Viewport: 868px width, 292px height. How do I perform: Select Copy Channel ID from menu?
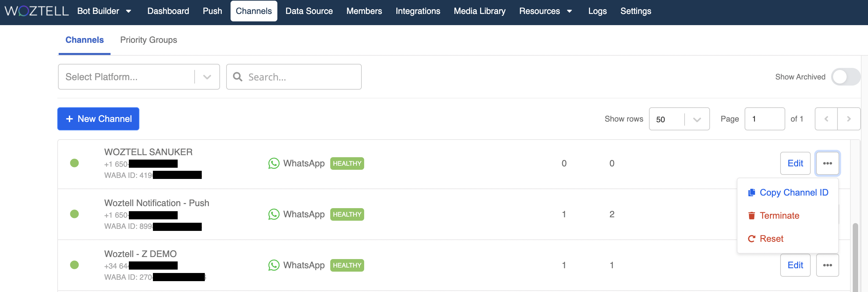788,193
